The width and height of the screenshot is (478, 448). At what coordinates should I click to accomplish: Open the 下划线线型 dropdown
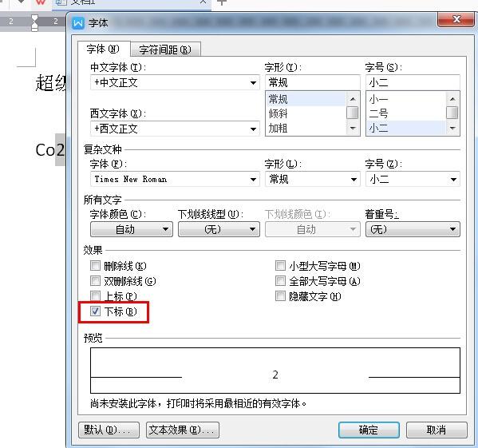pos(219,229)
